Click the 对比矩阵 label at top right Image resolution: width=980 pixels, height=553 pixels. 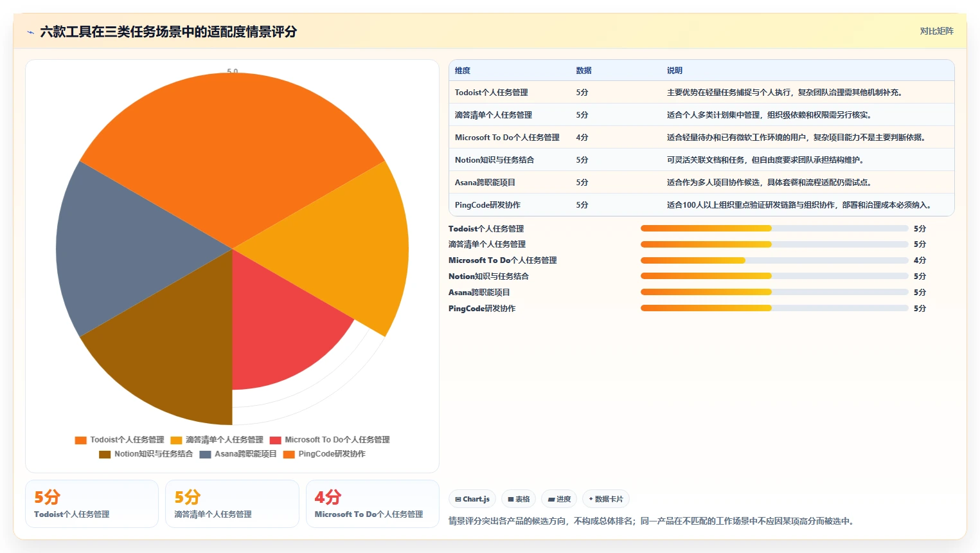coord(936,31)
